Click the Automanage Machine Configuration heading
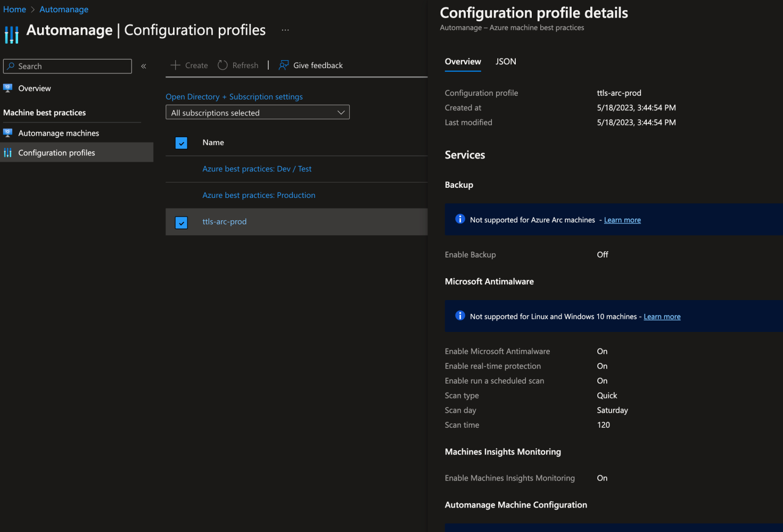783x532 pixels. [516, 505]
